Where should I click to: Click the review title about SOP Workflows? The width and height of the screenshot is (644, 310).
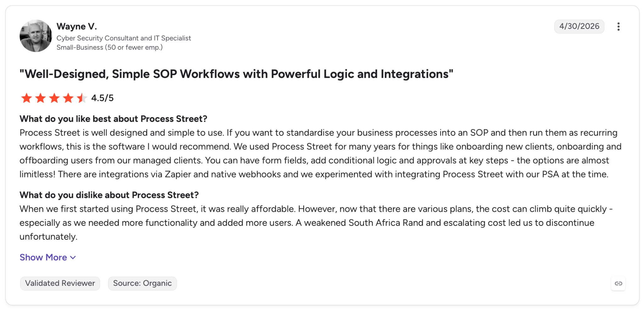pos(236,74)
